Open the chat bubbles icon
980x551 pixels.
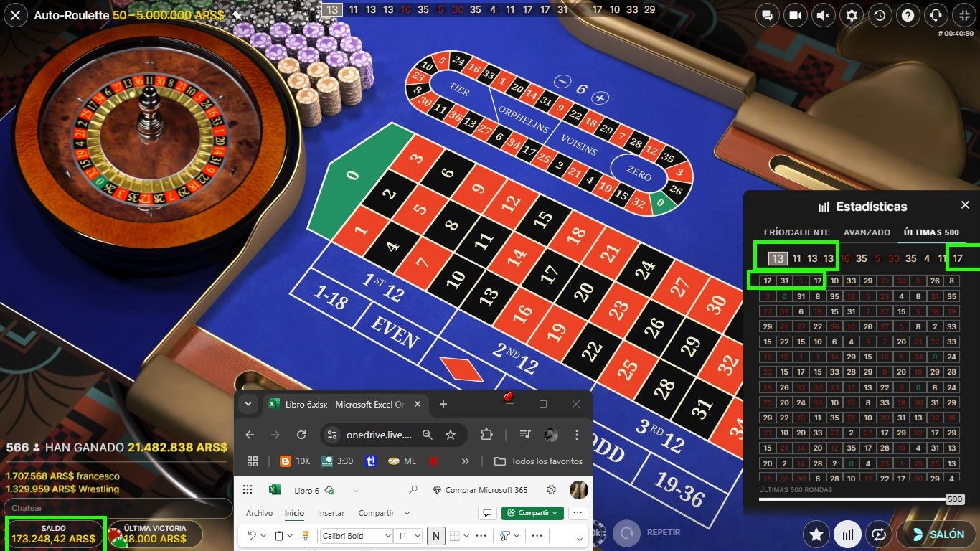[x=767, y=15]
